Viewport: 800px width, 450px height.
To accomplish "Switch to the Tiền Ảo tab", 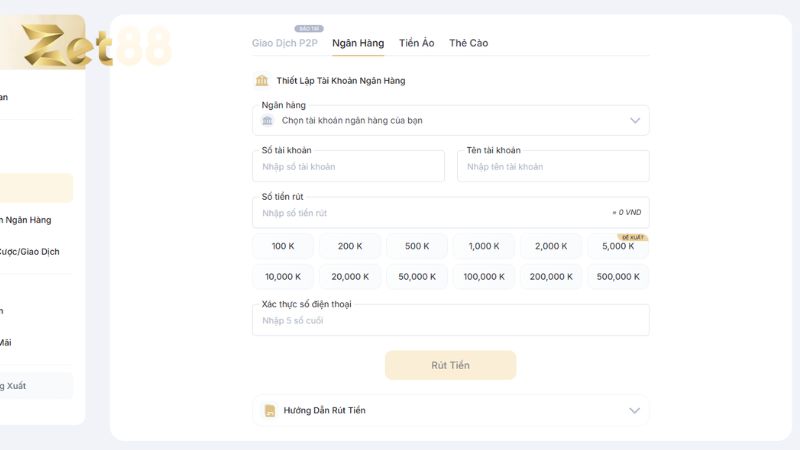I will [x=416, y=43].
